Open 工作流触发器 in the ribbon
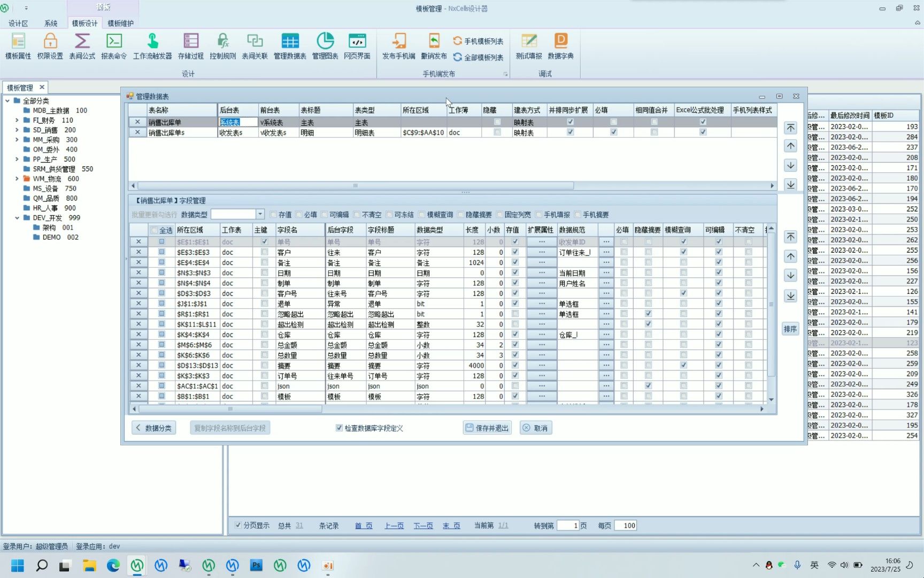The image size is (924, 578). pos(152,45)
